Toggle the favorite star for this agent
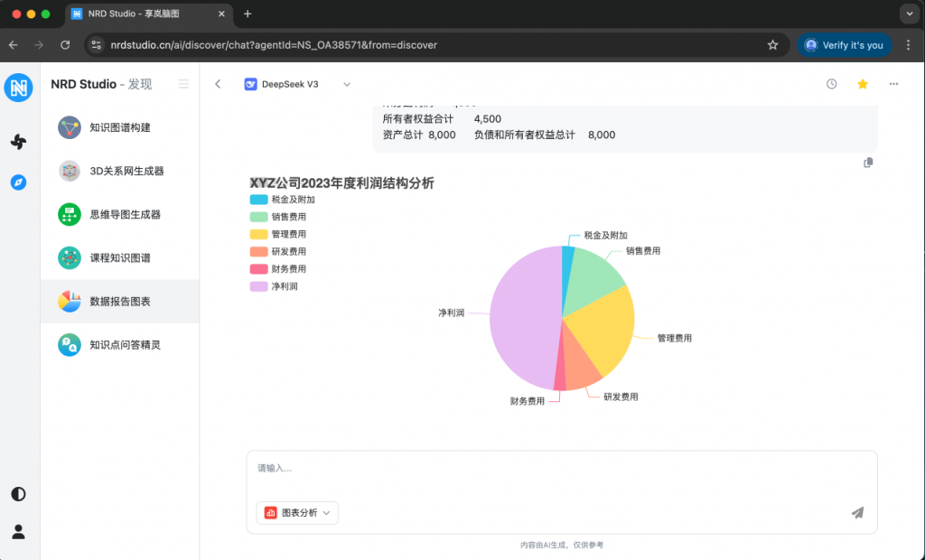 tap(862, 84)
